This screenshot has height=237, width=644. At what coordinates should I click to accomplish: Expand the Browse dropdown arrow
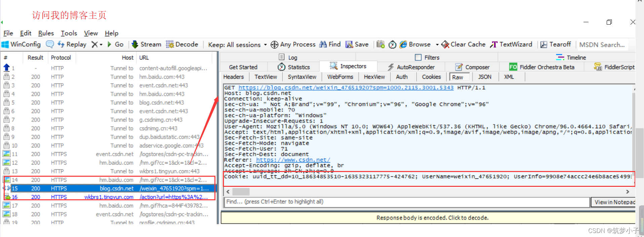pyautogui.click(x=437, y=45)
